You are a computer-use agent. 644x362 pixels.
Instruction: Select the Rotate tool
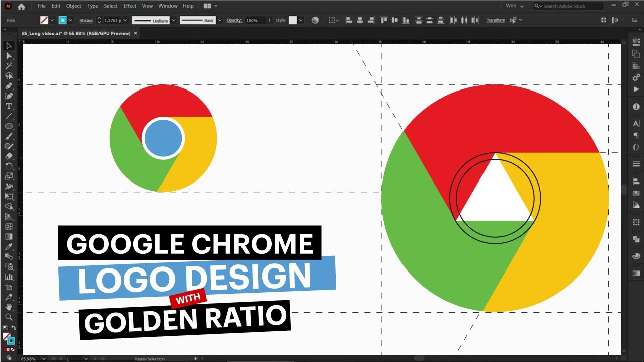pyautogui.click(x=9, y=166)
